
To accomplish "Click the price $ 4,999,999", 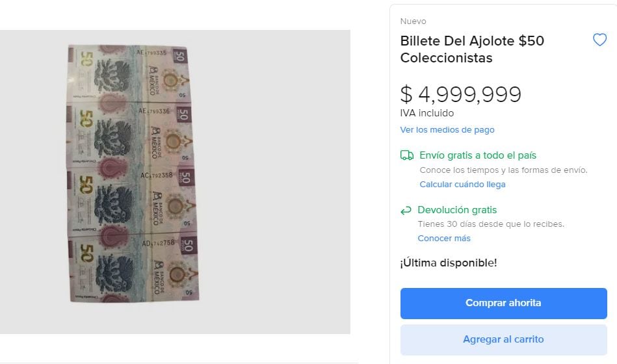I will pyautogui.click(x=461, y=94).
